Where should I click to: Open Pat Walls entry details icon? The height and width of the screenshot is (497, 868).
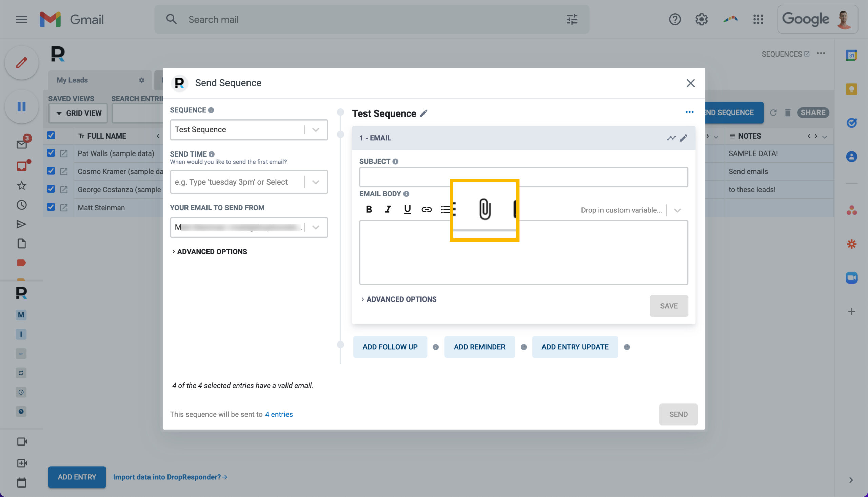pyautogui.click(x=64, y=153)
